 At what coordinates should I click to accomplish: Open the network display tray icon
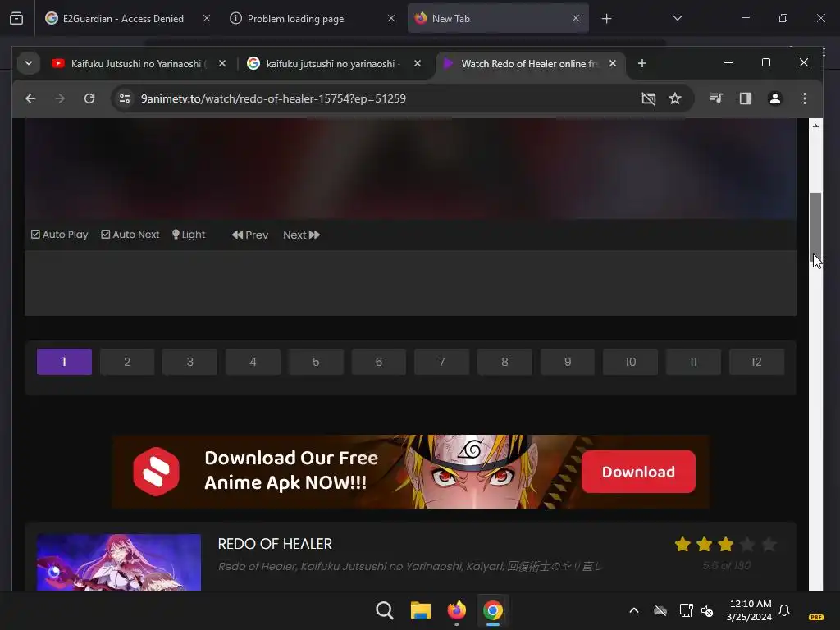pyautogui.click(x=686, y=610)
